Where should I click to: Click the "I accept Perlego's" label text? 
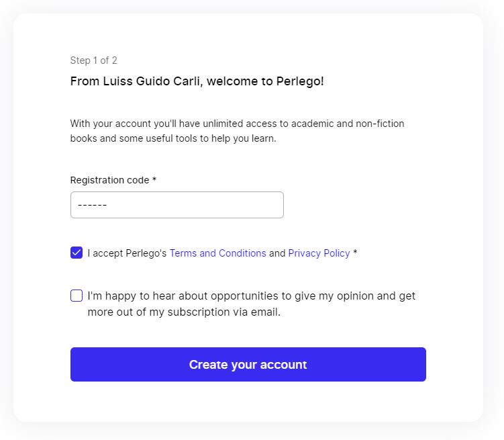[x=127, y=253]
